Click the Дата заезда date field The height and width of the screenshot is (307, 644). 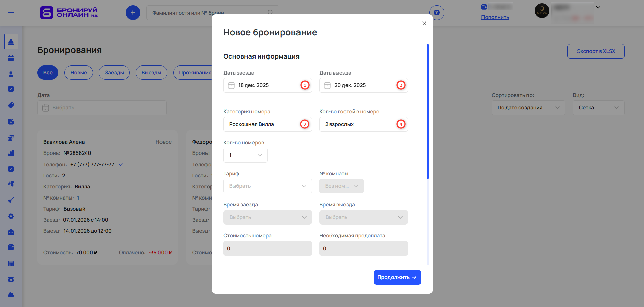264,85
